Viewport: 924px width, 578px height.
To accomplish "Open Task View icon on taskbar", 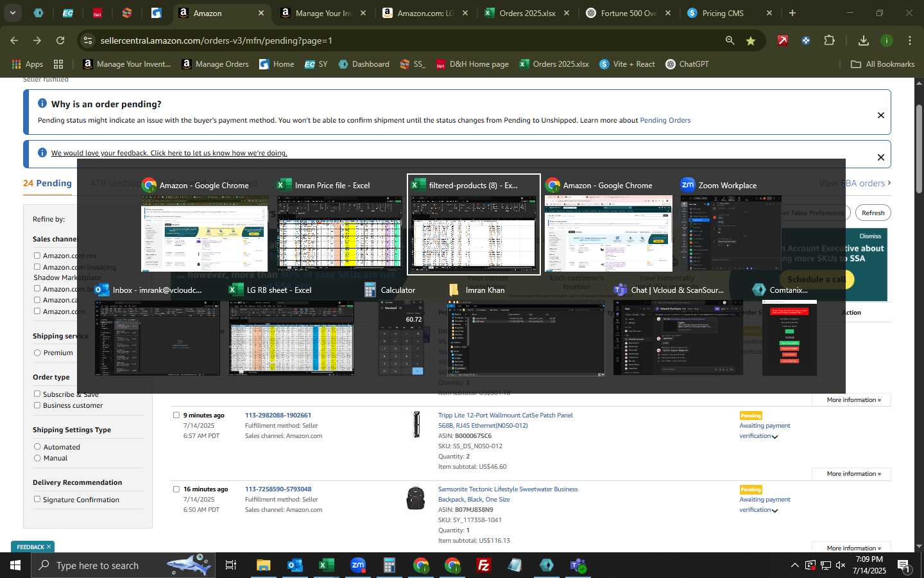I will (x=231, y=565).
